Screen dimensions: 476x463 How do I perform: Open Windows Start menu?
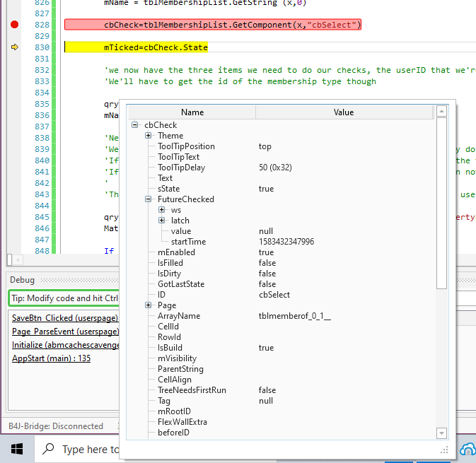(17, 449)
